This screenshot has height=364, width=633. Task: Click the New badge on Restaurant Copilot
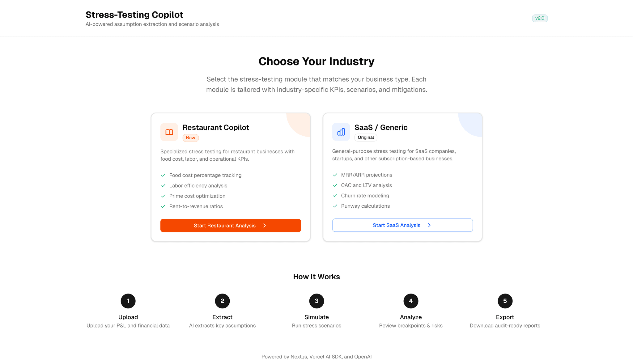tap(190, 138)
